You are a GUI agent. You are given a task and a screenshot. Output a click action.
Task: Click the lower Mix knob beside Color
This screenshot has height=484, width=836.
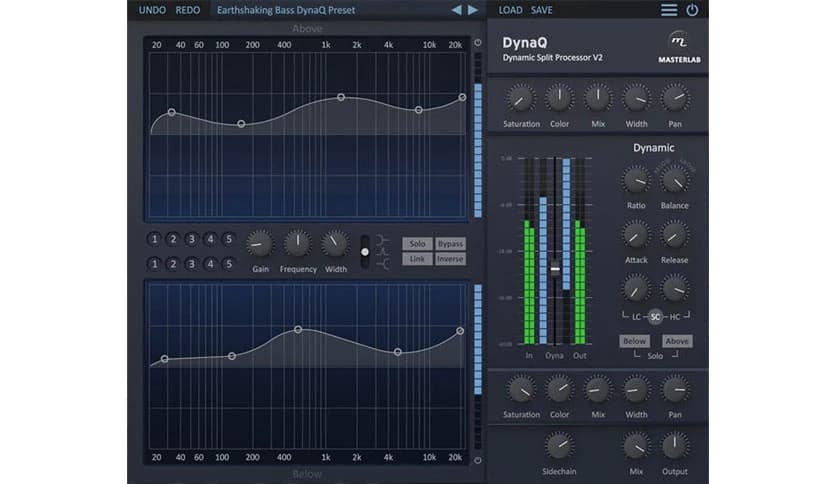click(598, 389)
